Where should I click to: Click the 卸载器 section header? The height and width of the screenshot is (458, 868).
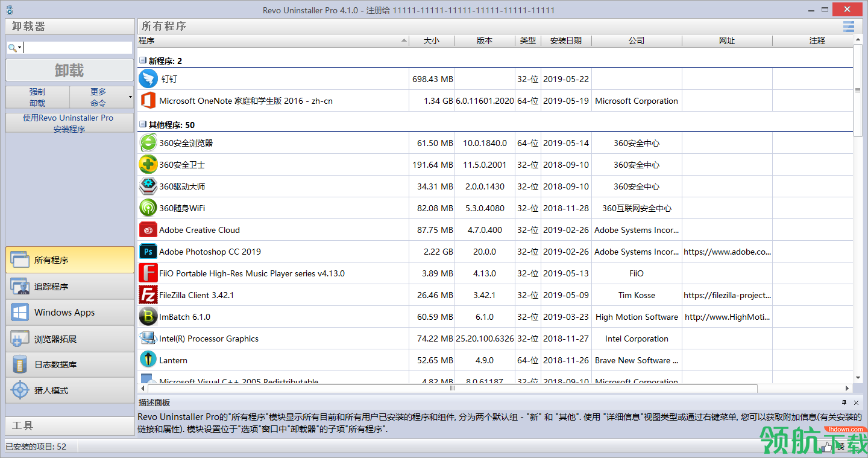click(x=70, y=27)
